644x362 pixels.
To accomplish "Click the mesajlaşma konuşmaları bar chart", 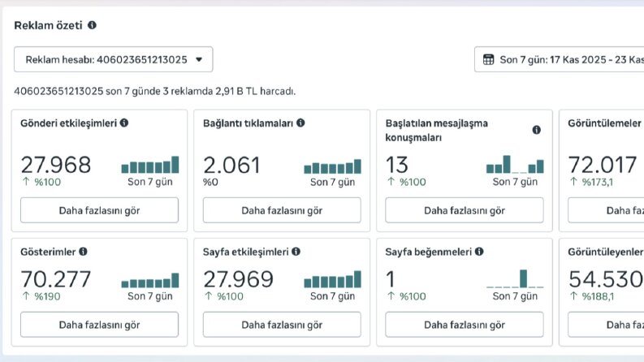I will coord(515,164).
